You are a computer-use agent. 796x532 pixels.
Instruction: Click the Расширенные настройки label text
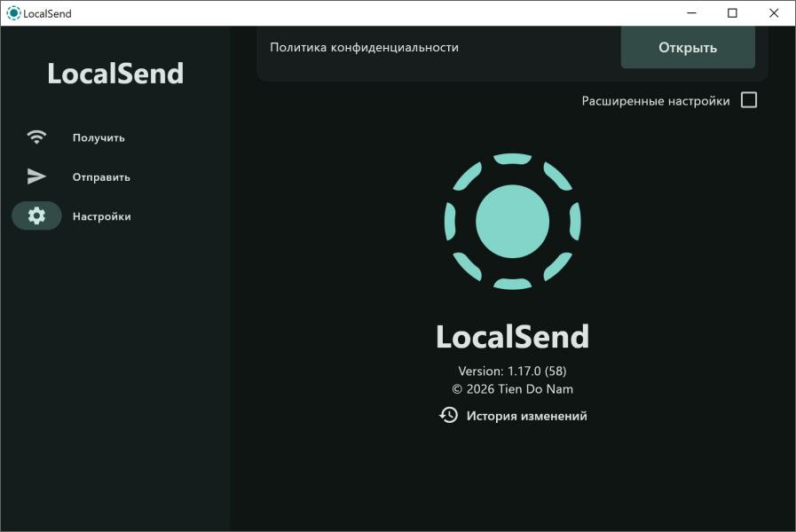[x=655, y=101]
